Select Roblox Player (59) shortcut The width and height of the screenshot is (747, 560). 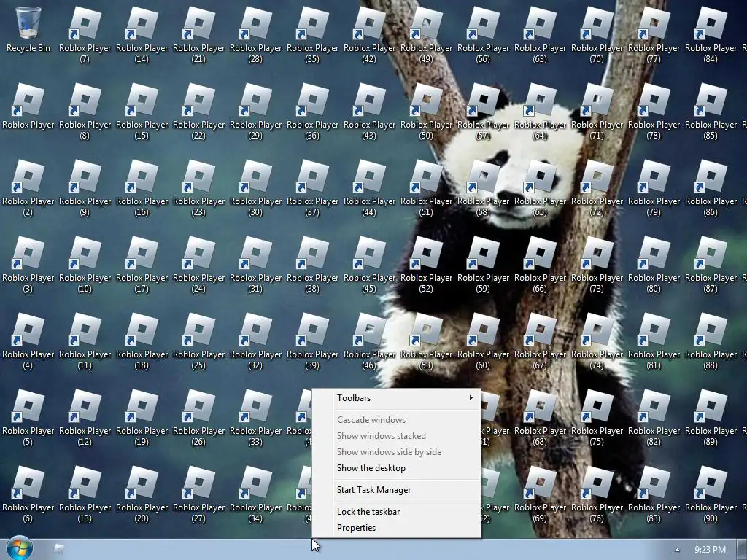(x=483, y=264)
